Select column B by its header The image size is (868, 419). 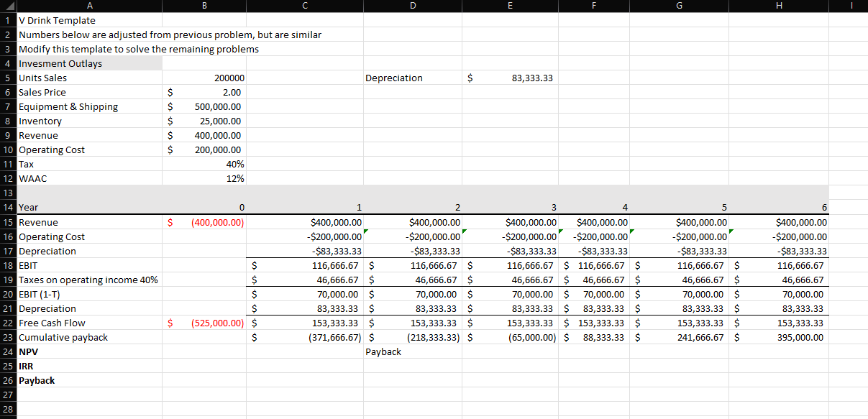coord(204,6)
